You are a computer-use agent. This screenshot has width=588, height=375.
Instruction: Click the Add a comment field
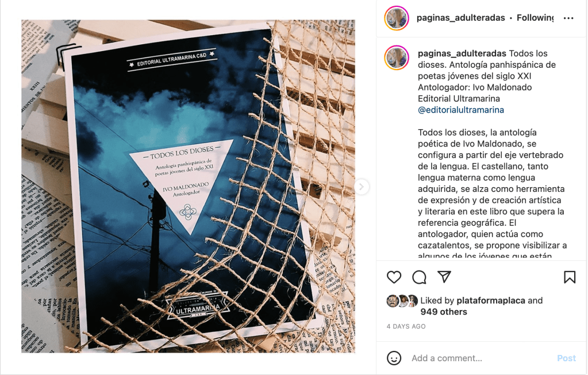[x=481, y=358]
